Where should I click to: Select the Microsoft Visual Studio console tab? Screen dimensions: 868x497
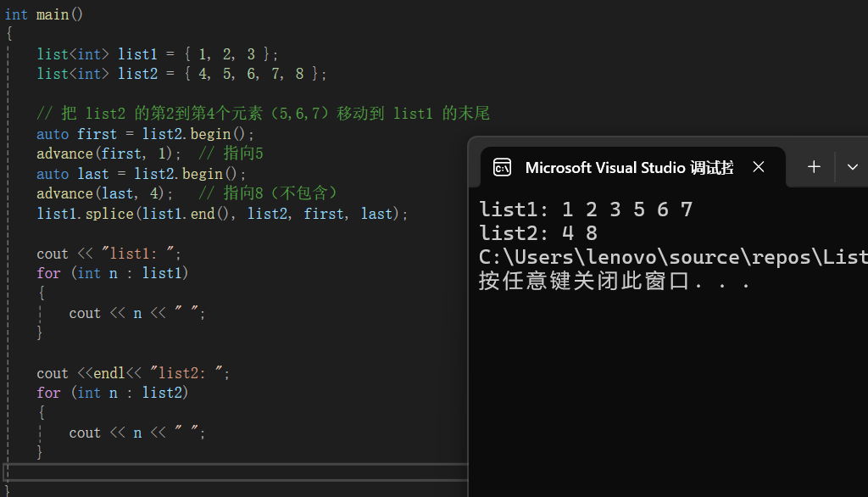pyautogui.click(x=632, y=167)
